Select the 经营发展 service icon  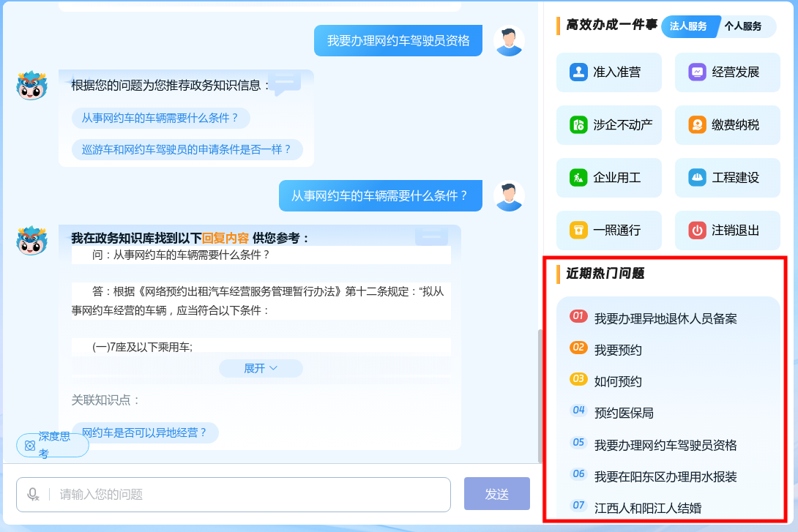click(x=727, y=72)
